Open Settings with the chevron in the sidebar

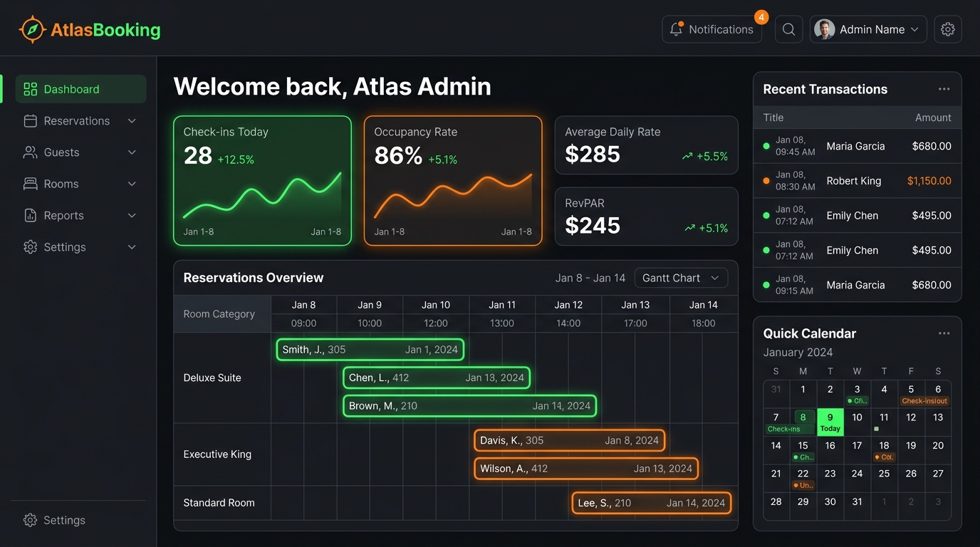point(80,247)
